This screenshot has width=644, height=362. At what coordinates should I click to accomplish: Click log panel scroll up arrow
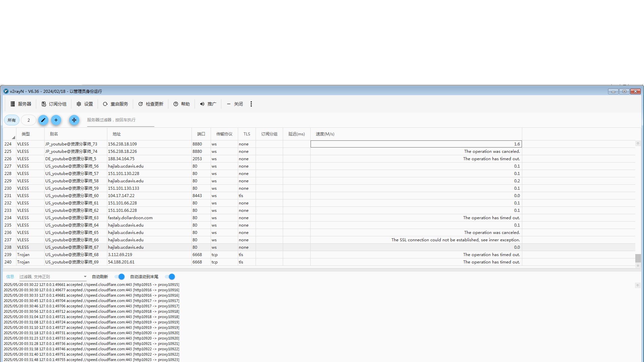coord(638,285)
